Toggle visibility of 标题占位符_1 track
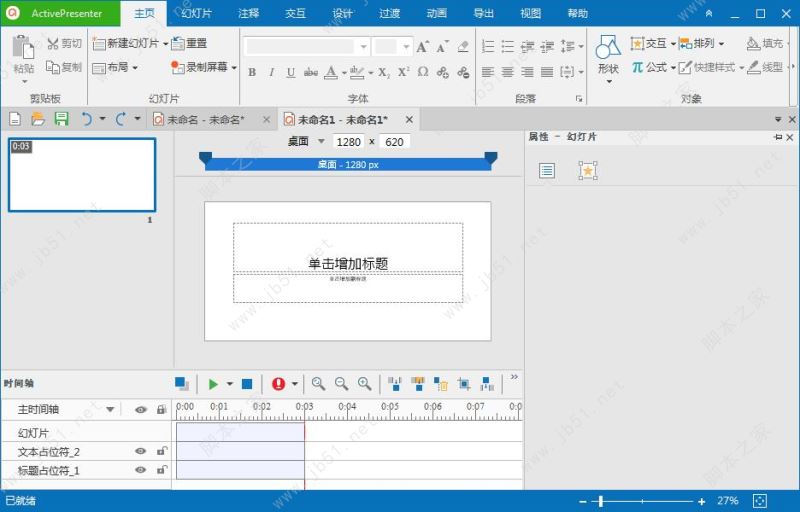This screenshot has width=800, height=512. pos(140,470)
